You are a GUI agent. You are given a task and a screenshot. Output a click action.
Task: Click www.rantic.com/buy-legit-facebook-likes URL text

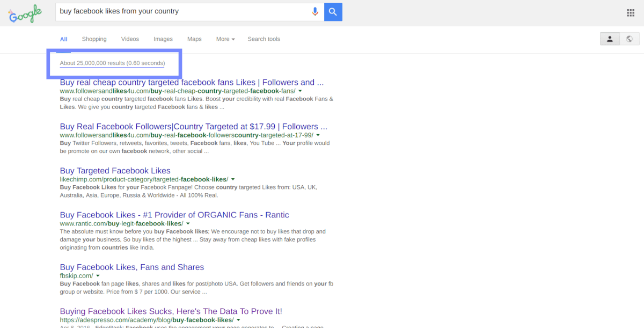122,223
